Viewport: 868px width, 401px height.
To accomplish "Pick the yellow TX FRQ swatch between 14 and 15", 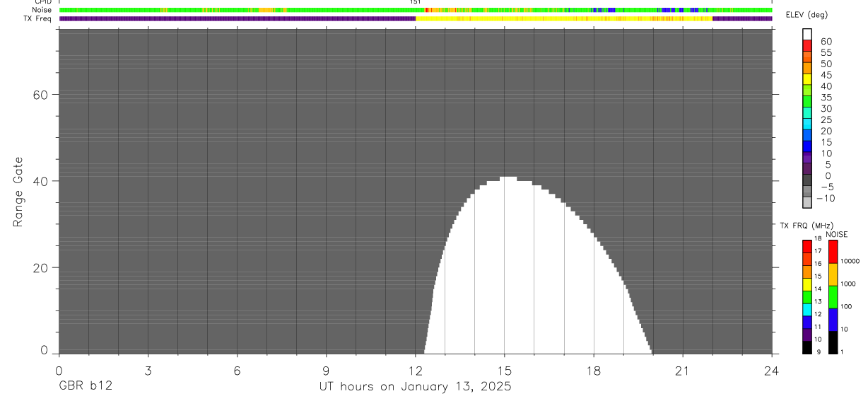I will 807,284.
